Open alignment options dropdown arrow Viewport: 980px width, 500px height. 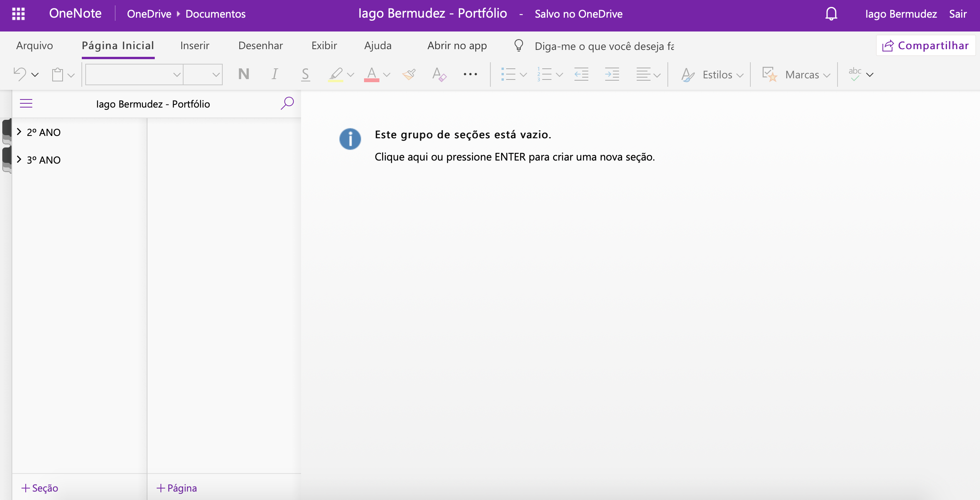[x=657, y=75]
